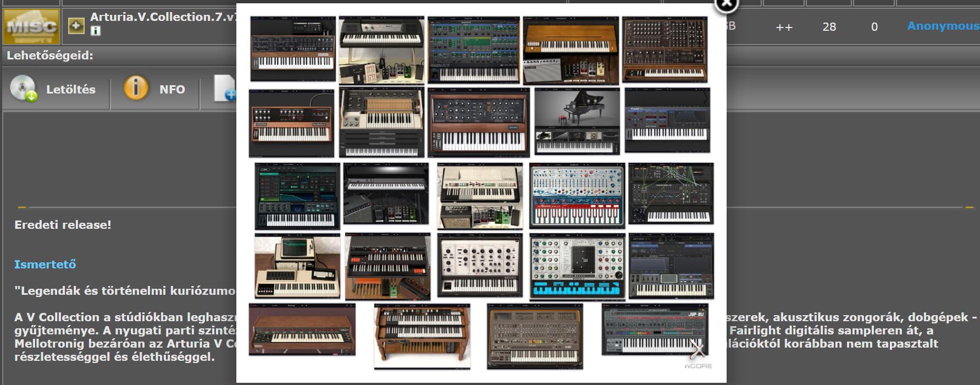
Task: Click the seeders count 28
Action: click(x=829, y=26)
